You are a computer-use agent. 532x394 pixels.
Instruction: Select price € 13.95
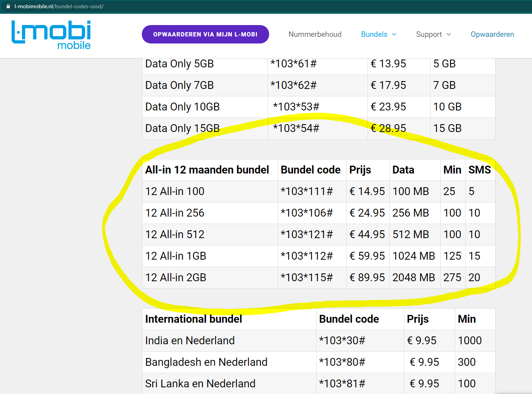click(x=388, y=64)
